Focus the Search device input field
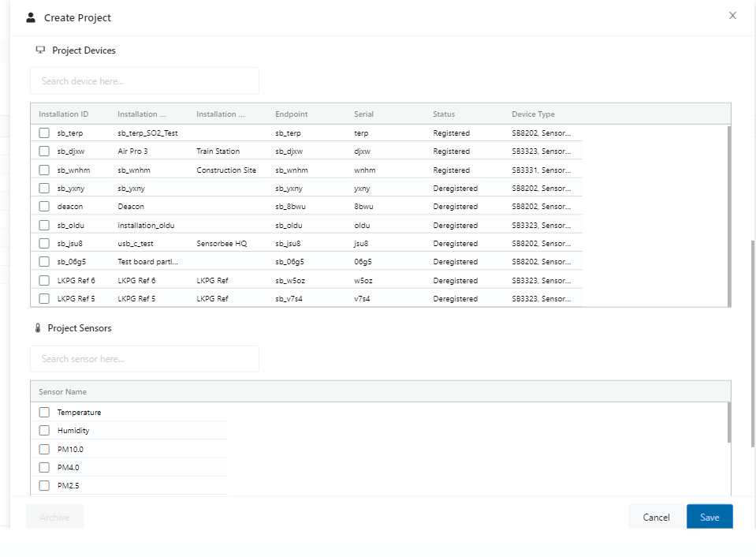The image size is (756, 557). [144, 81]
